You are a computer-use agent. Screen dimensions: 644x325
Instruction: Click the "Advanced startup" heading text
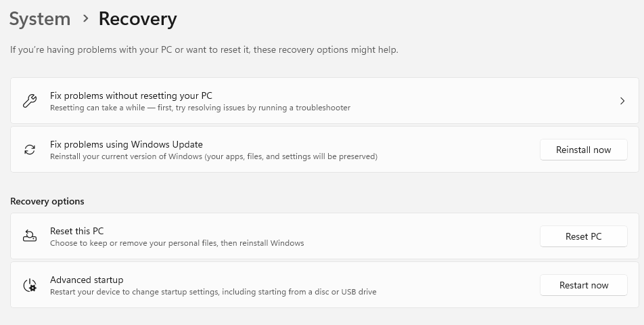click(87, 280)
